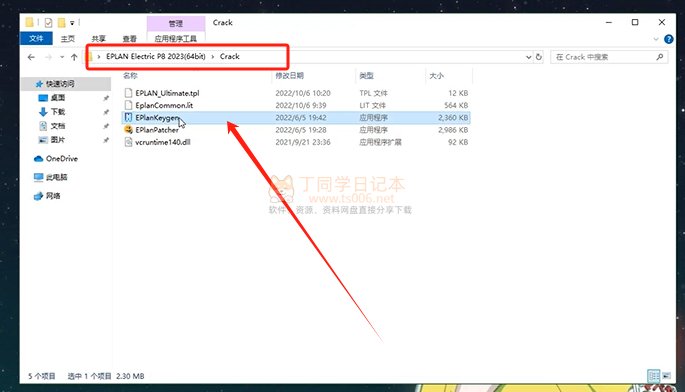Open the blue Help question mark icon
This screenshot has height=392, width=685.
pos(668,39)
